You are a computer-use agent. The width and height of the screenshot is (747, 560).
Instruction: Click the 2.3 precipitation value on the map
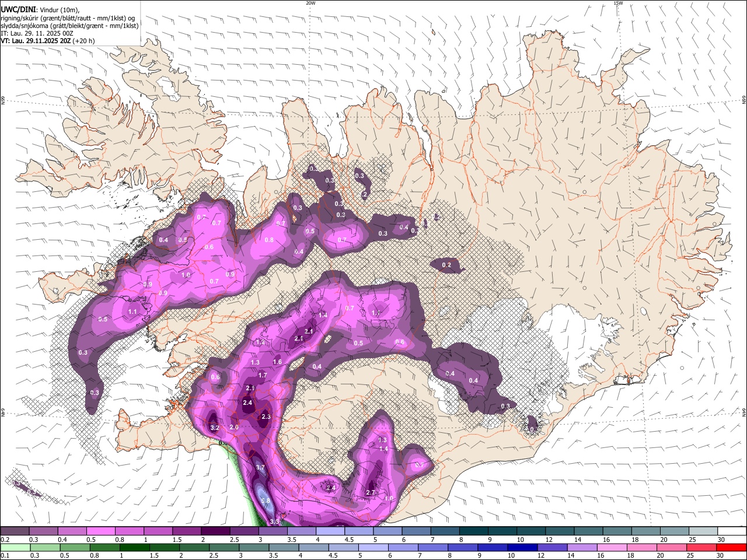pyautogui.click(x=266, y=416)
